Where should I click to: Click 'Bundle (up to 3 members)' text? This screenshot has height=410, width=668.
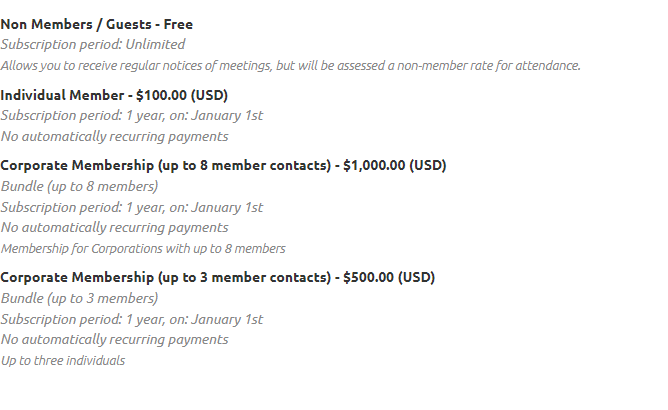(x=79, y=298)
